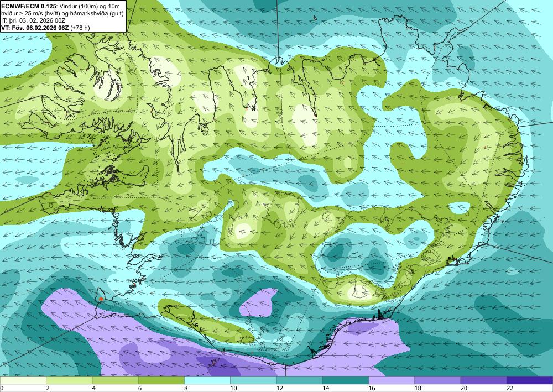Click the lavender 16–18 legend segment
553x392 pixels.
click(392, 380)
